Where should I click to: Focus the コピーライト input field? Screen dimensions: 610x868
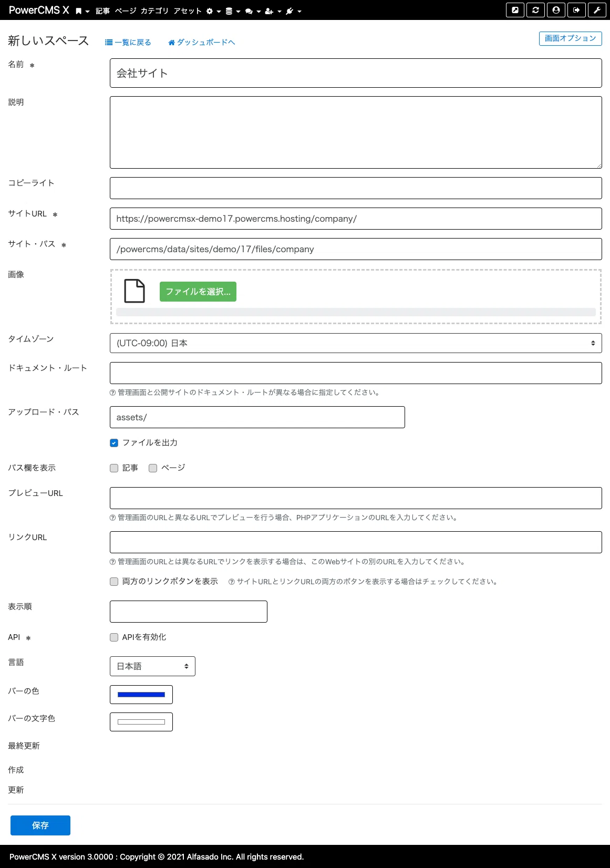(356, 188)
